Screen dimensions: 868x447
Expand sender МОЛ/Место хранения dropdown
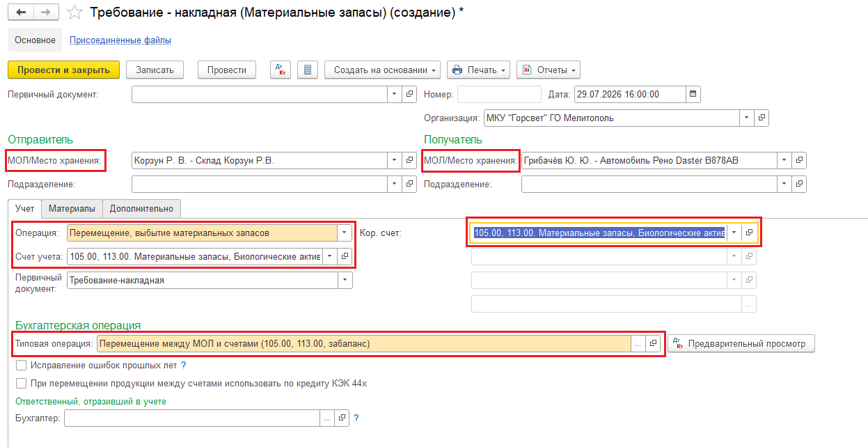395,160
